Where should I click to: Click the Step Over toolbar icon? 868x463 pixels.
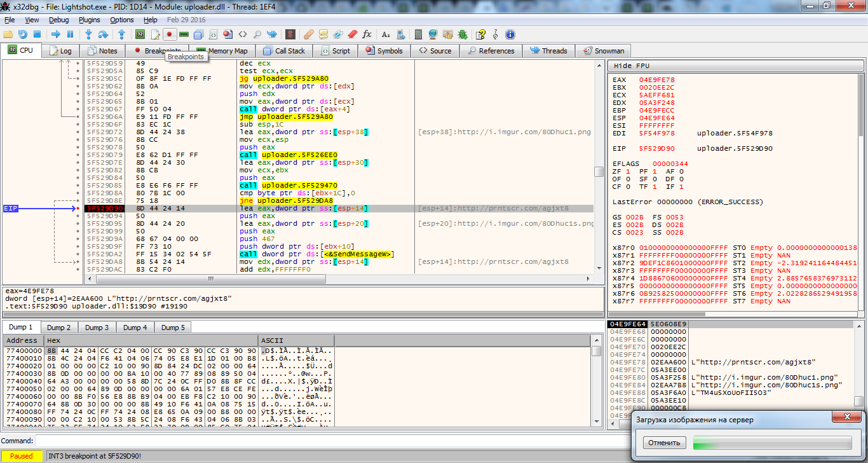104,34
